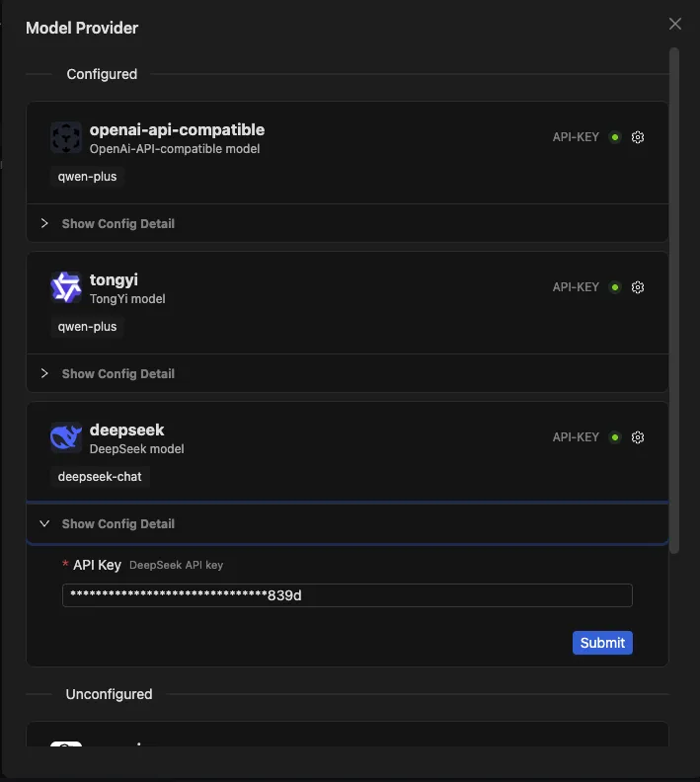The image size is (700, 782).
Task: Select the qwen-plus tag under openai-api-compatible
Action: pyautogui.click(x=88, y=177)
